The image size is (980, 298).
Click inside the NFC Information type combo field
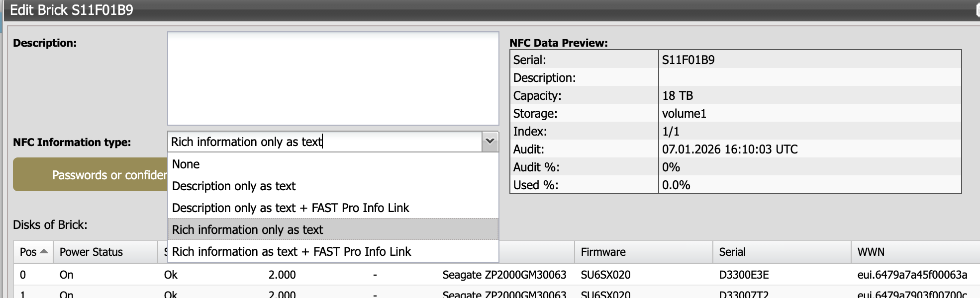pos(324,142)
